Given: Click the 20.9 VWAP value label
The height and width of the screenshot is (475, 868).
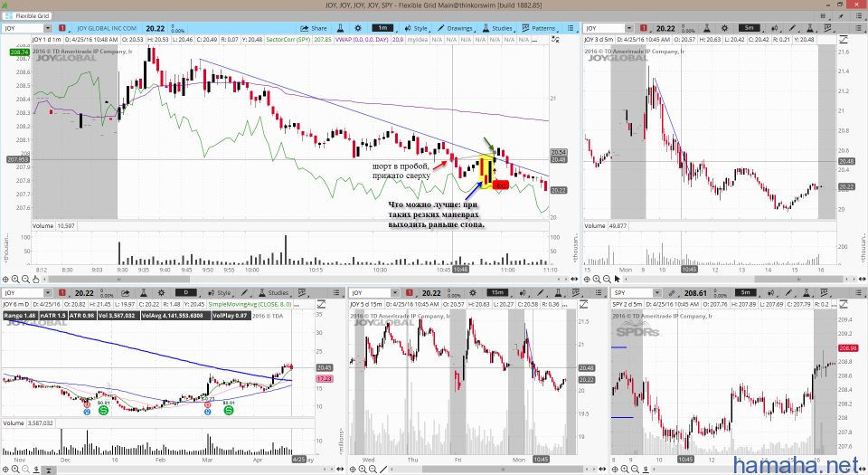Looking at the screenshot, I should 398,40.
